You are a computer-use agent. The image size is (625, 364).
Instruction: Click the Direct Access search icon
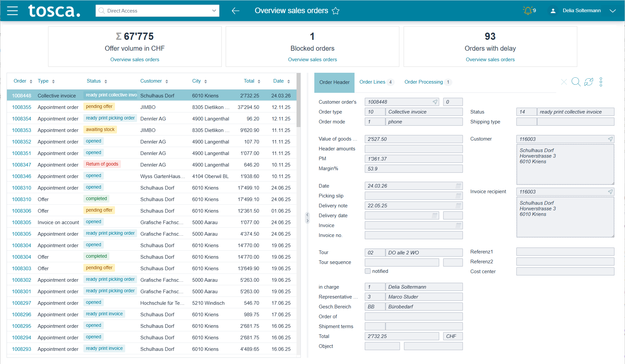point(102,11)
